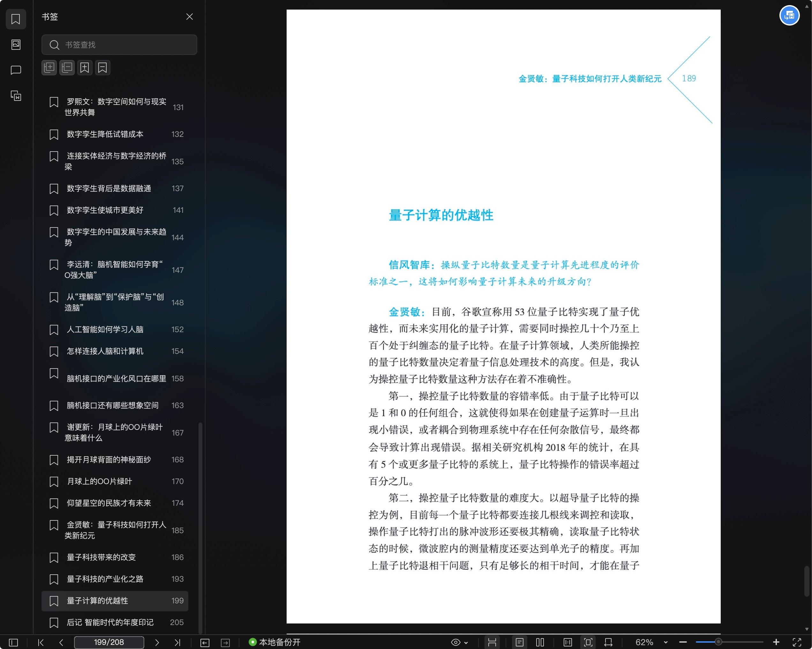This screenshot has height=649, width=812.
Task: Click the document vertical scrollbar thumb
Action: [807, 581]
